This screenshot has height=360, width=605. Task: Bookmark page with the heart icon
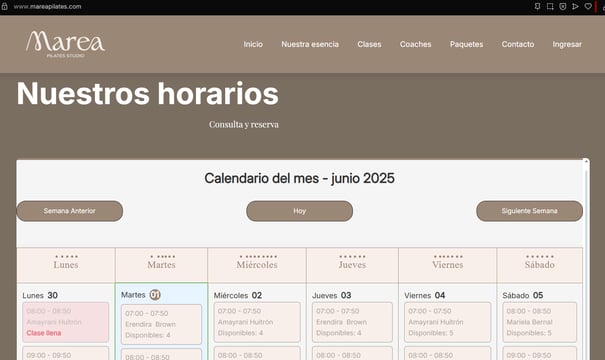[588, 7]
